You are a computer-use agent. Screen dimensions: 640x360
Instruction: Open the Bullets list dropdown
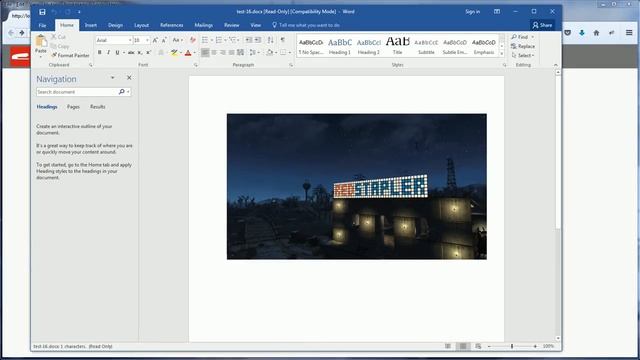(x=211, y=40)
